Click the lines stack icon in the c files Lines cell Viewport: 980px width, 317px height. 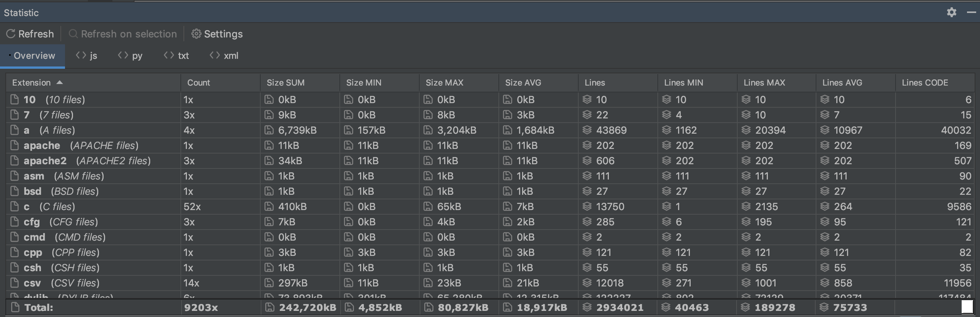(x=587, y=207)
